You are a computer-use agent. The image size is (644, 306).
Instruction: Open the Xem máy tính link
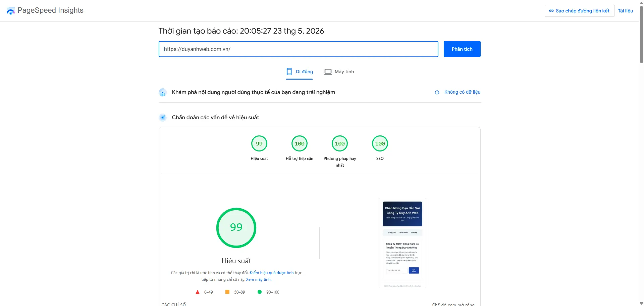[259, 279]
